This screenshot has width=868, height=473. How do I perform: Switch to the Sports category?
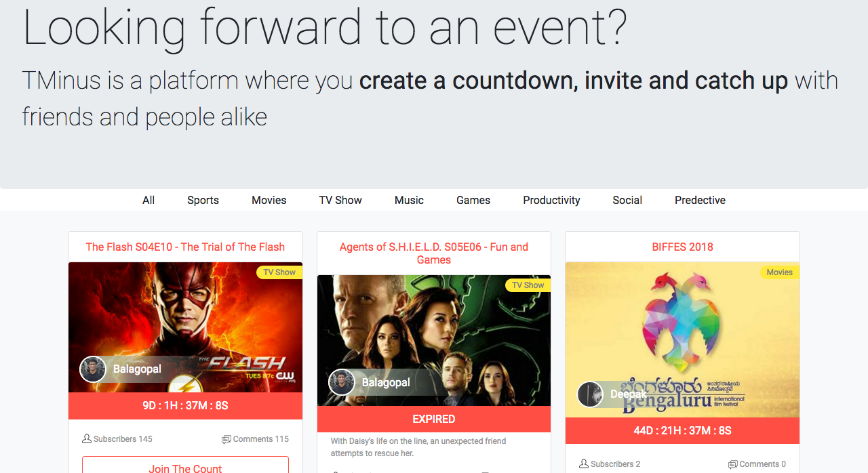203,200
